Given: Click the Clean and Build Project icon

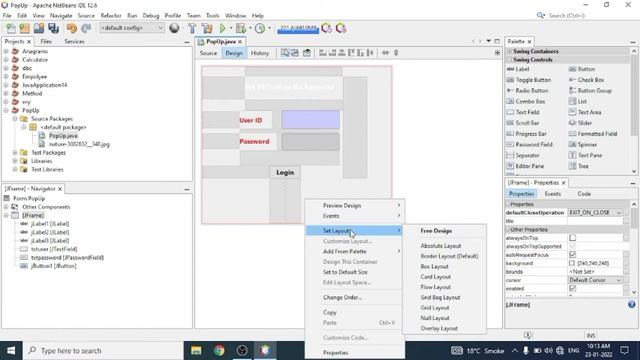Looking at the screenshot, I should click(207, 28).
